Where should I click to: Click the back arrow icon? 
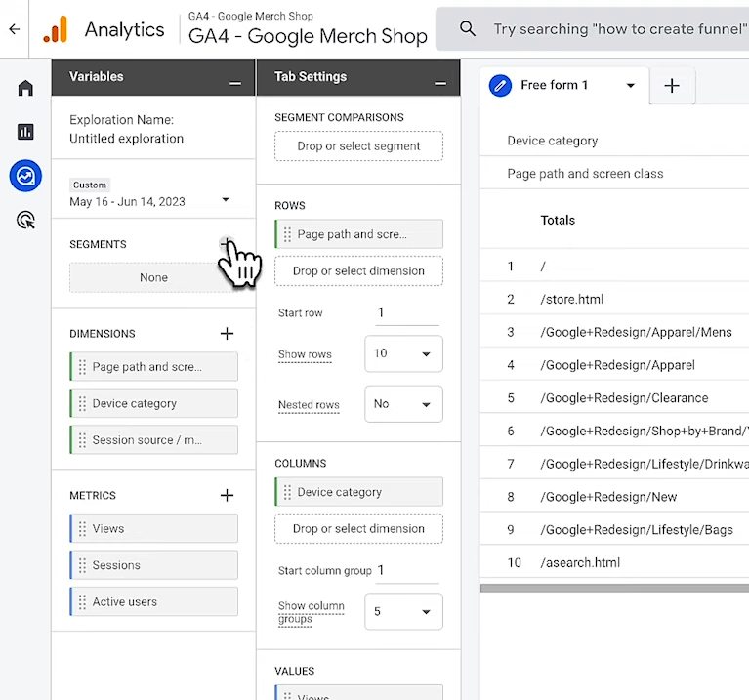click(15, 29)
